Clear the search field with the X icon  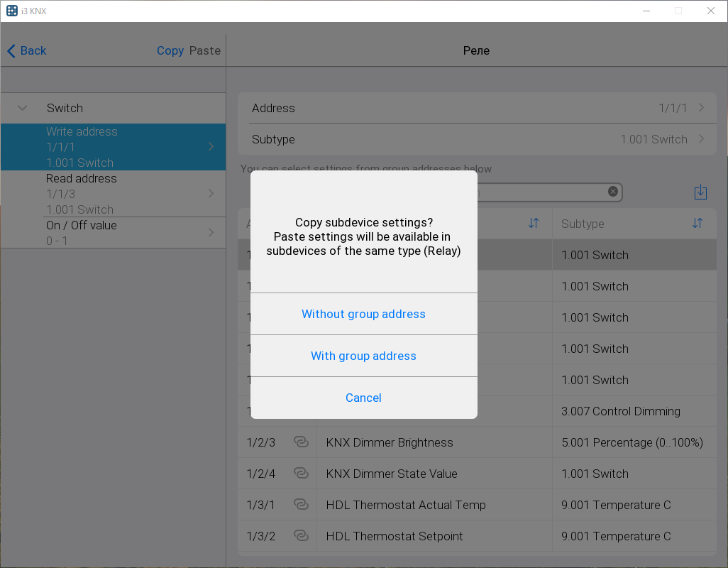point(613,192)
